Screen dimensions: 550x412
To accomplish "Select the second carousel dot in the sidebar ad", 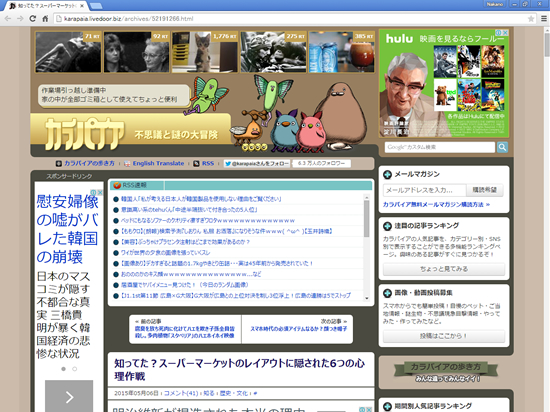I will point(74,369).
